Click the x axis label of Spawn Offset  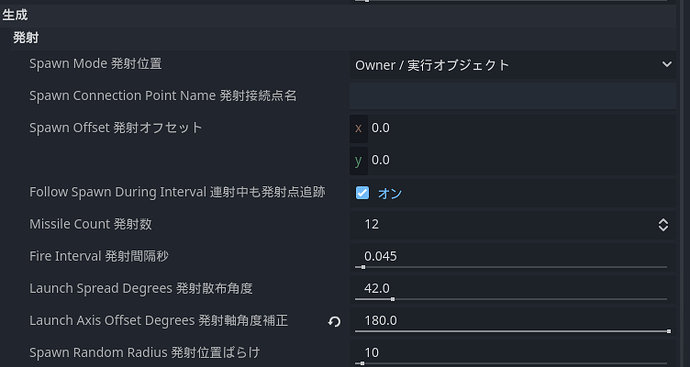click(x=358, y=128)
